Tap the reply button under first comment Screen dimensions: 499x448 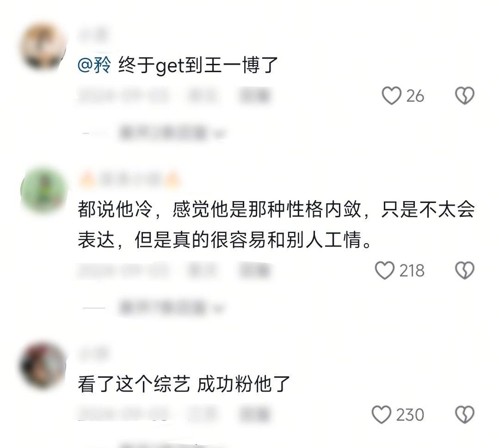[x=255, y=95]
